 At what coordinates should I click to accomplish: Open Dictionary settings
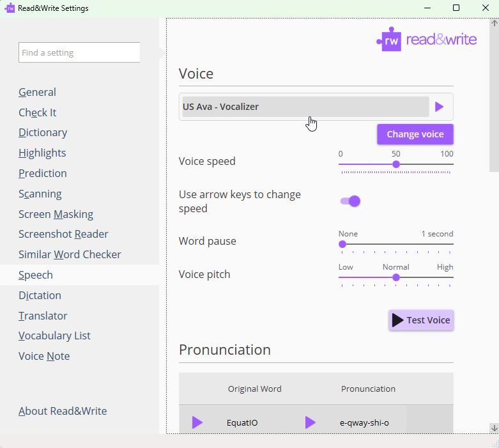tap(43, 132)
